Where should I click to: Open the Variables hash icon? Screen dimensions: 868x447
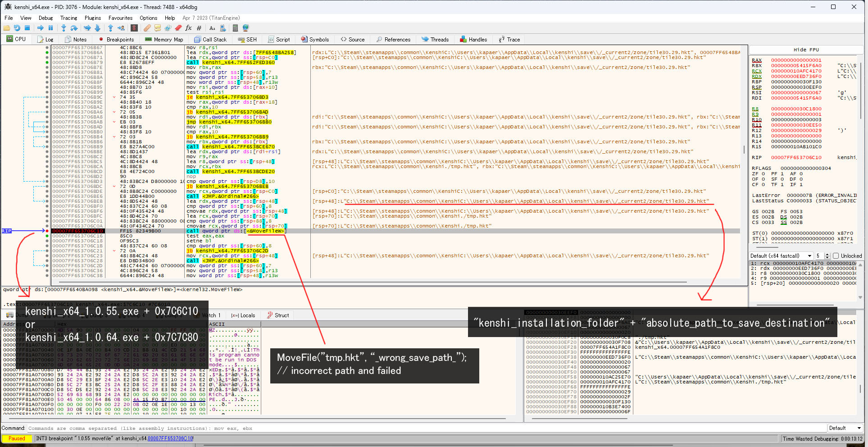click(199, 28)
